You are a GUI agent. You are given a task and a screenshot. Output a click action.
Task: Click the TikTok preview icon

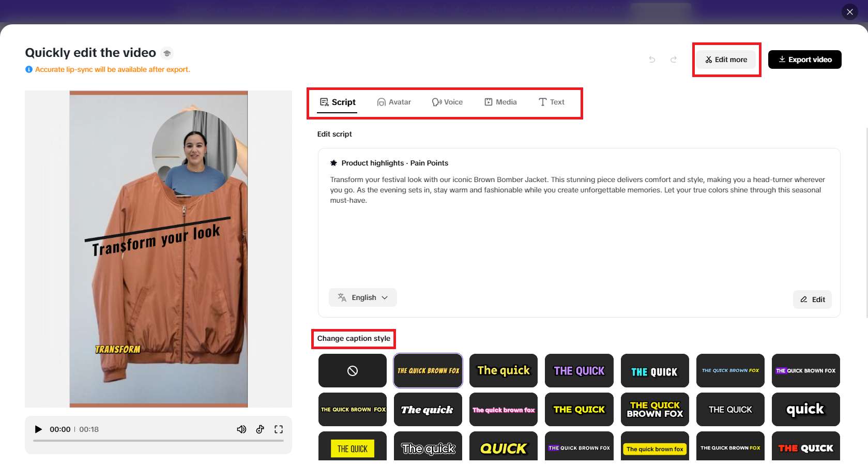pos(260,429)
